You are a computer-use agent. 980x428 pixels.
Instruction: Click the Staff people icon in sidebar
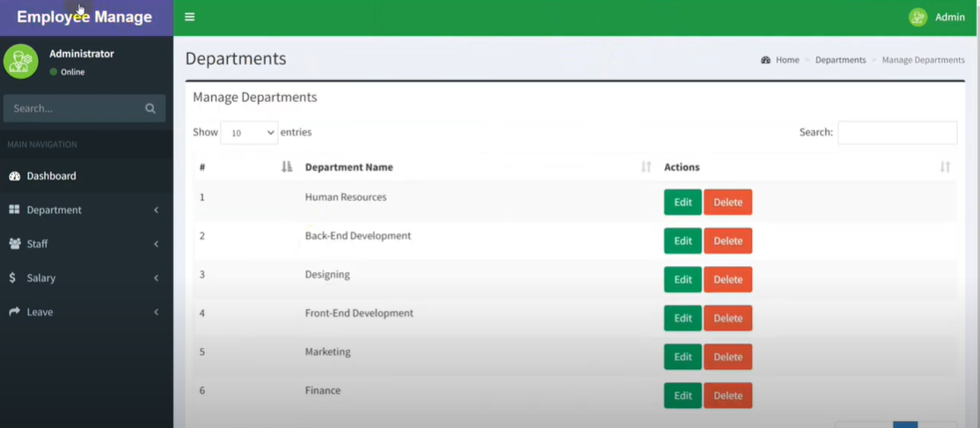click(x=14, y=244)
